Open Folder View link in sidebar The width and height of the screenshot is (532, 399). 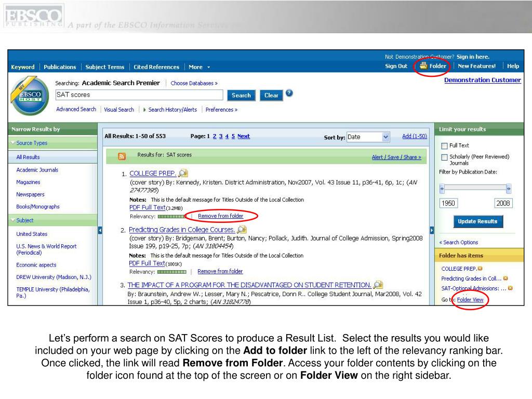click(x=470, y=300)
